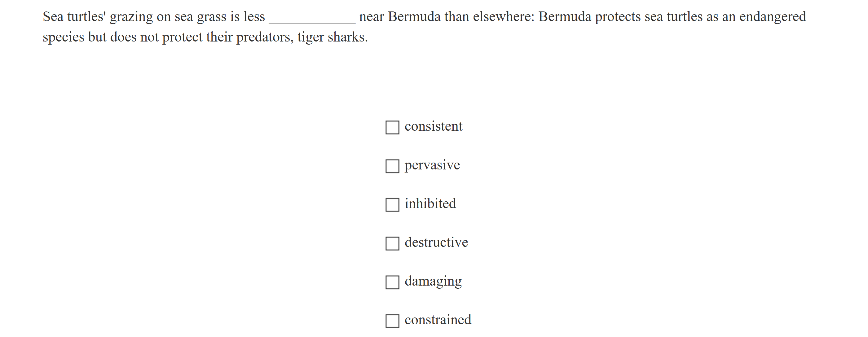Mark the 'damaging' checkbox

[x=392, y=282]
